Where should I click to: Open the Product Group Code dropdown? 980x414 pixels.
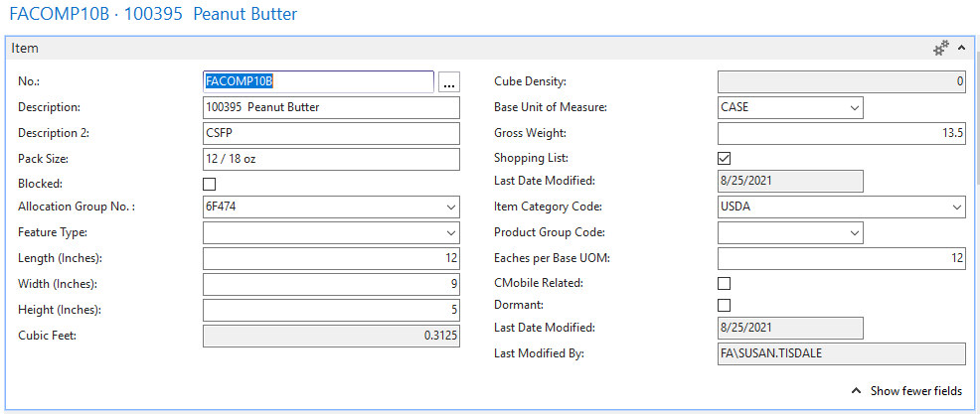[853, 233]
